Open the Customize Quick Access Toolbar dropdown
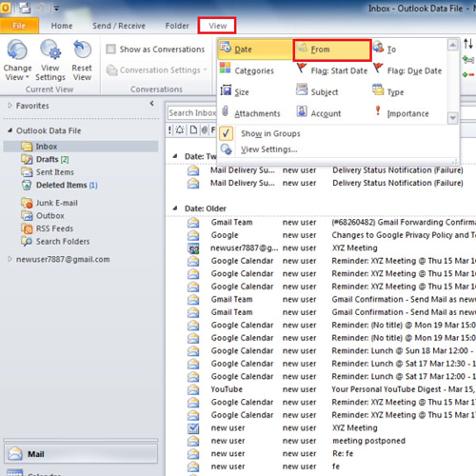This screenshot has width=476, height=476. coord(56,9)
